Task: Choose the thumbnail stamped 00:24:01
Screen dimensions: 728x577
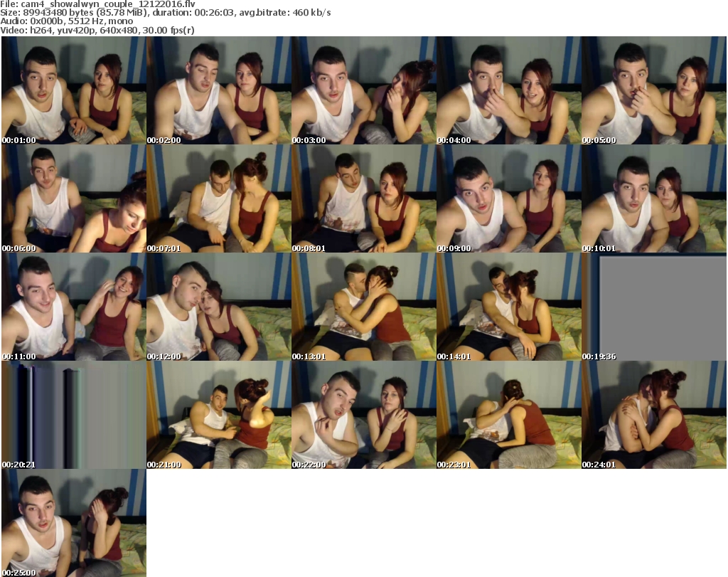Action: point(654,415)
